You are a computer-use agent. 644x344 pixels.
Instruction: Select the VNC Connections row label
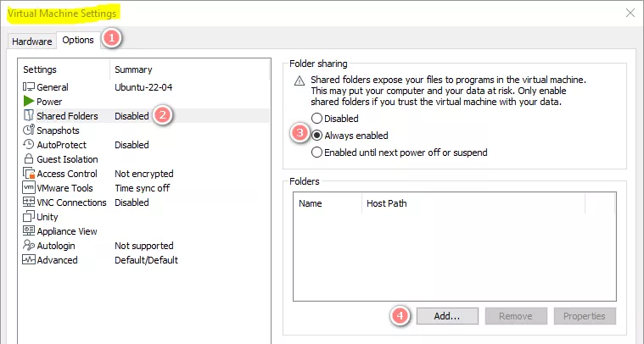click(x=71, y=203)
